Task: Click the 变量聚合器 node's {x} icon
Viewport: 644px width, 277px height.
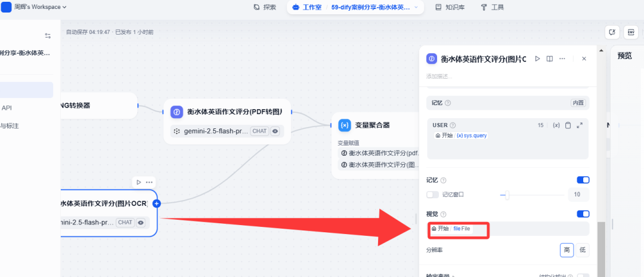Action: pos(344,125)
